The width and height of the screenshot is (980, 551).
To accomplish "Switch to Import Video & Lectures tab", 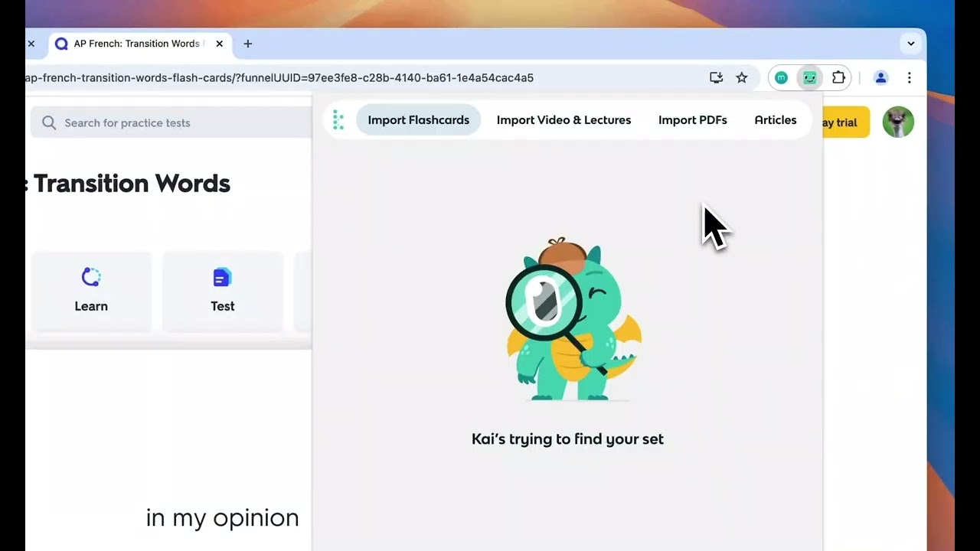I will coord(563,120).
